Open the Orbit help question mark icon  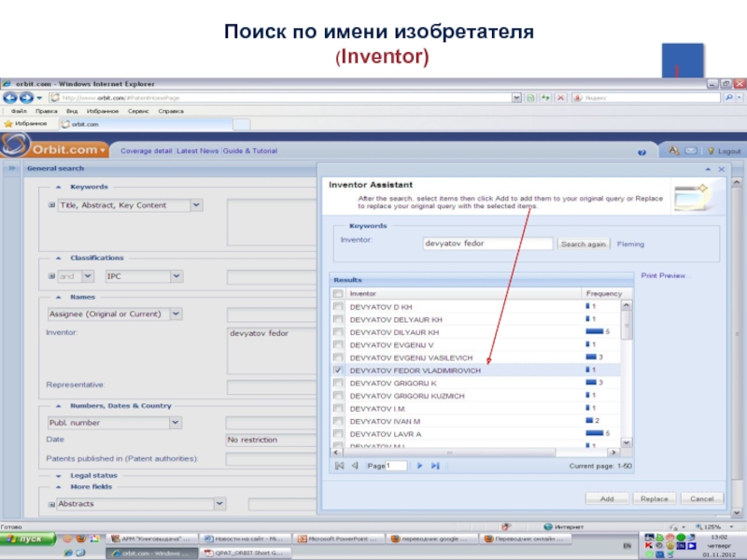click(x=641, y=152)
